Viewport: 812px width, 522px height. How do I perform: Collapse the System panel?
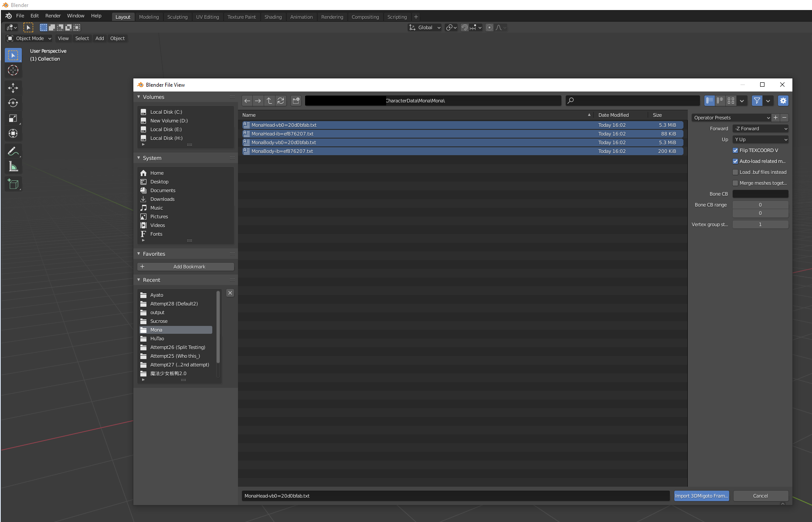coord(139,158)
